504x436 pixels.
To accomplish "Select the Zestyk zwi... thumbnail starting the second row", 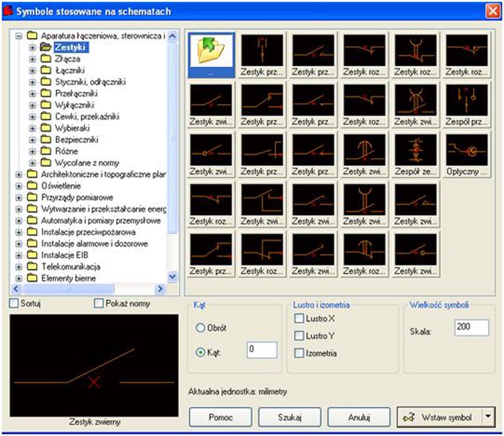I will click(x=211, y=105).
